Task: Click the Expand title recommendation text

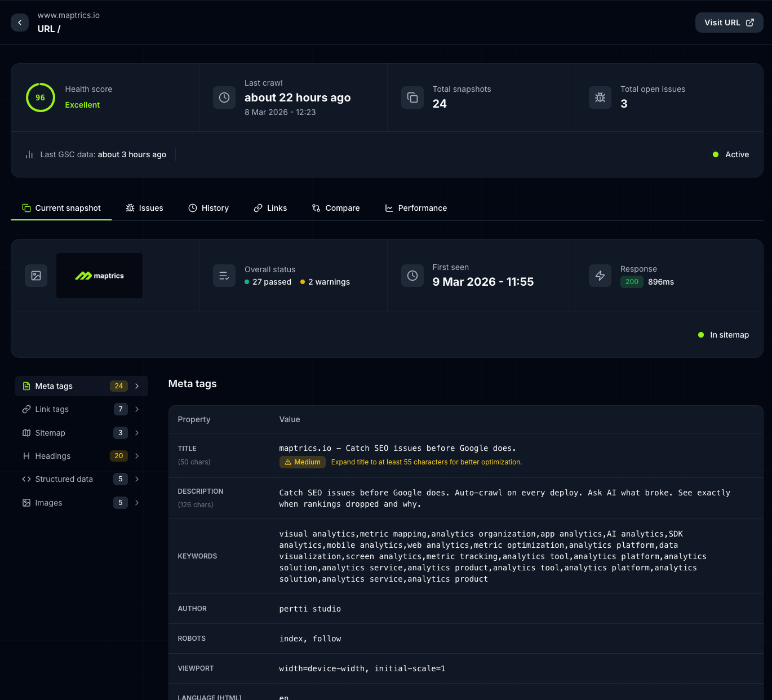Action: 427,462
